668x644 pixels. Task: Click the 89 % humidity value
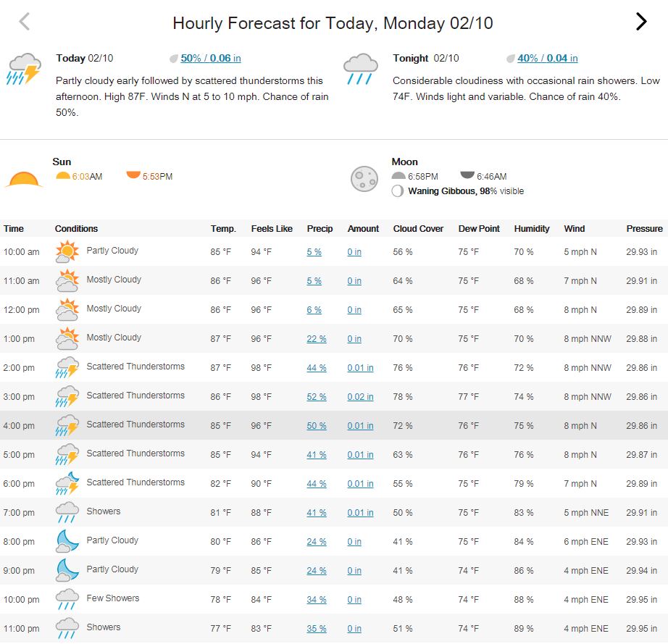524,628
